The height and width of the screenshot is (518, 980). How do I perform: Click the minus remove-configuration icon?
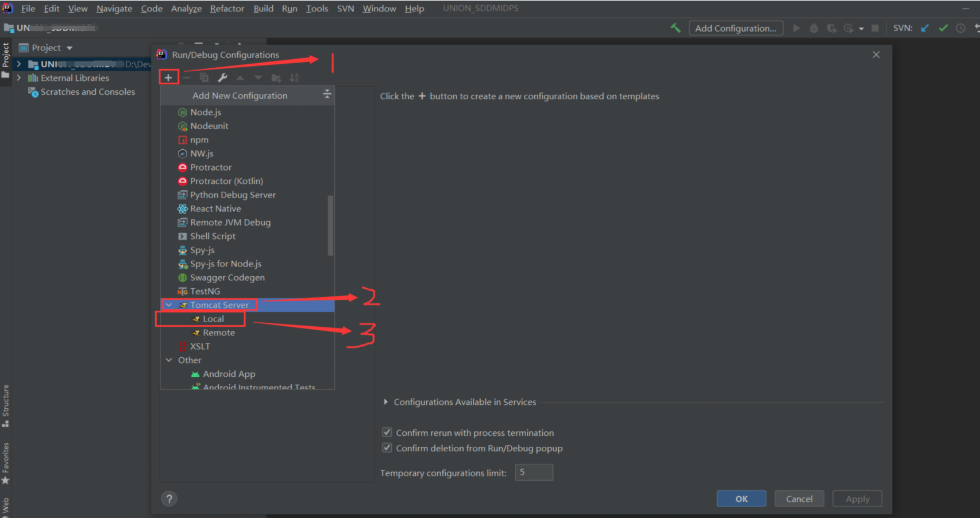pyautogui.click(x=186, y=78)
